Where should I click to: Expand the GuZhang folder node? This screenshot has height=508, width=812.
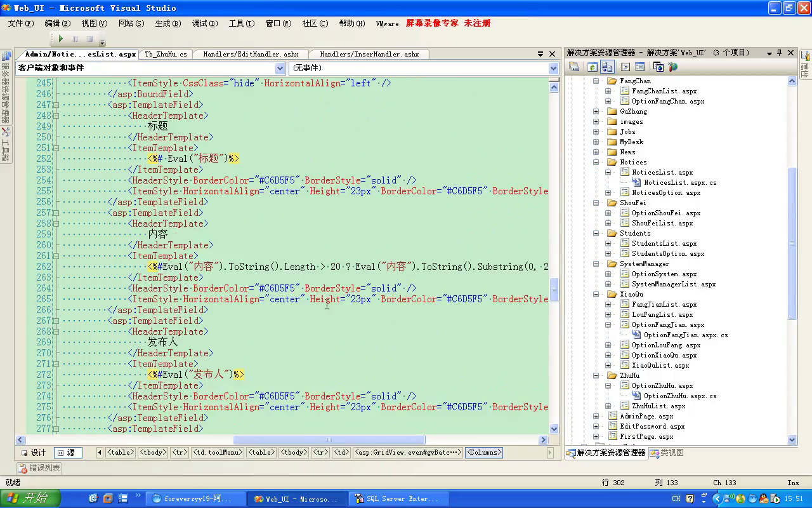596,111
